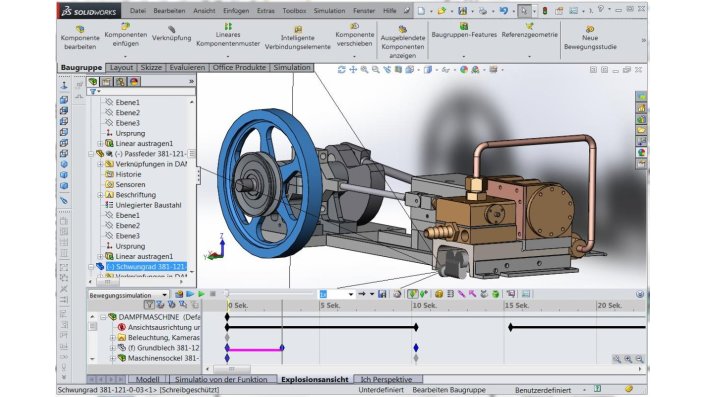
Task: Click the Undo arrow icon
Action: point(504,11)
